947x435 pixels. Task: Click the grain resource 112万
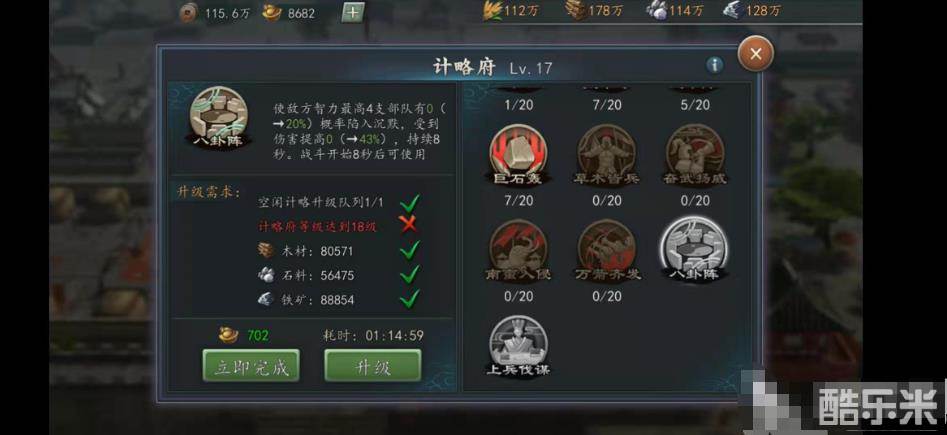[512, 10]
